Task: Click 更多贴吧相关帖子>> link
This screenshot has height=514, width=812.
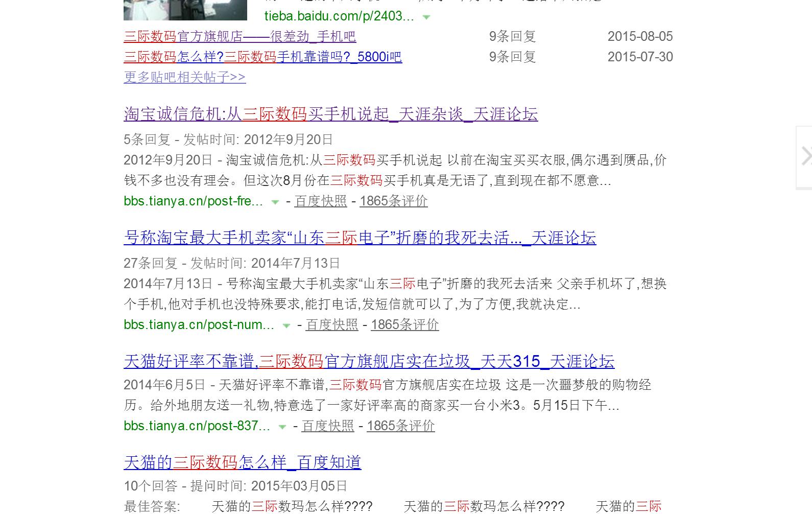Action: pos(184,77)
